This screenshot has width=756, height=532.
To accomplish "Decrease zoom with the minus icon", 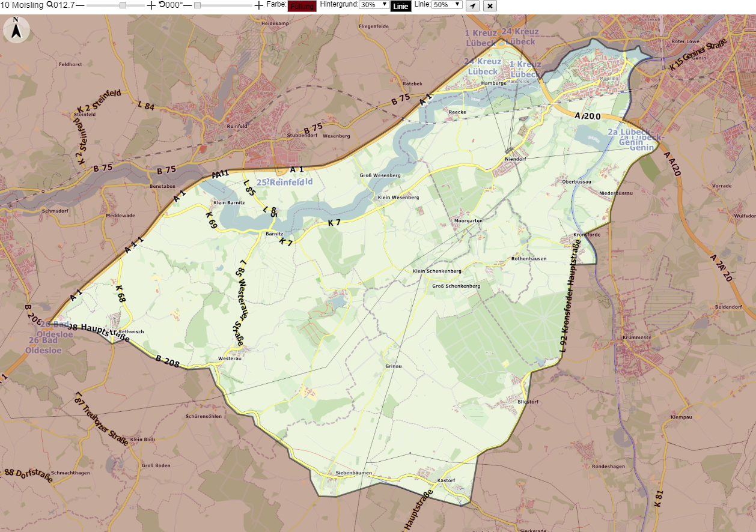I will coord(81,5).
